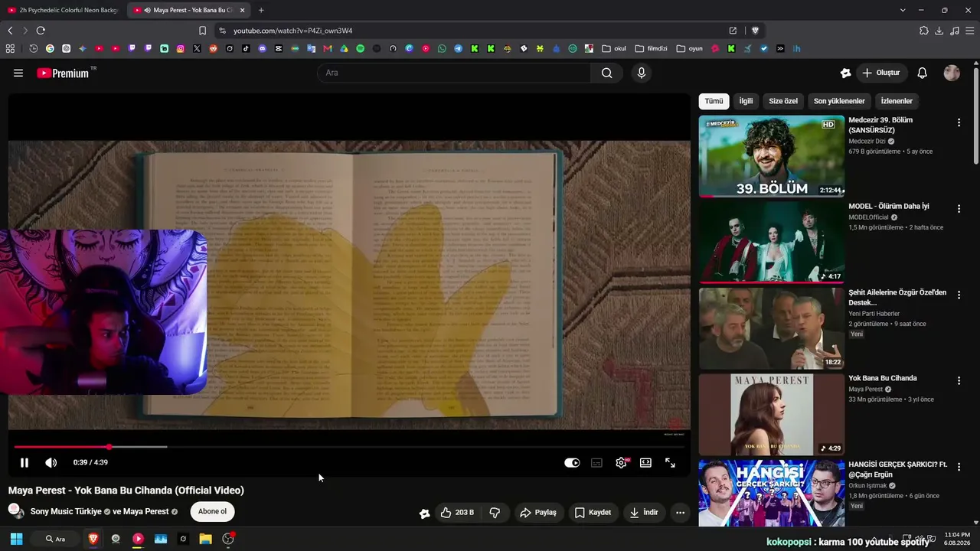Open Medcezir 39. Bölüm video thumbnail
The height and width of the screenshot is (551, 980).
tap(772, 156)
